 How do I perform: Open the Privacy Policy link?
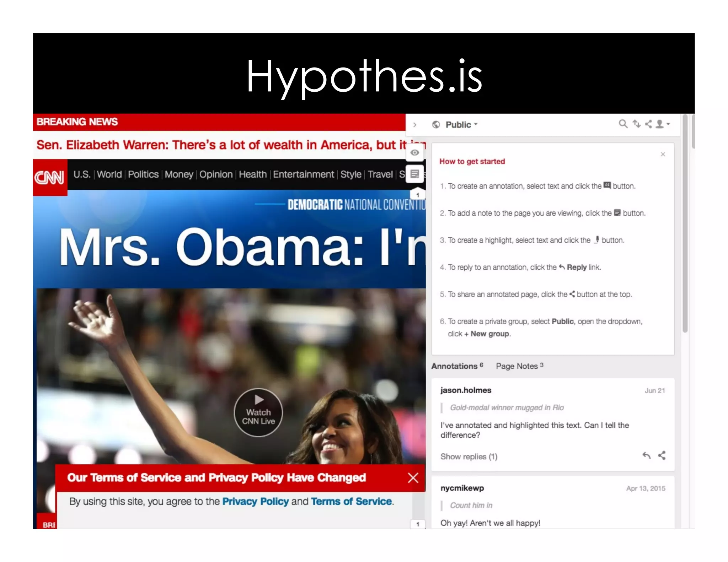click(x=255, y=501)
